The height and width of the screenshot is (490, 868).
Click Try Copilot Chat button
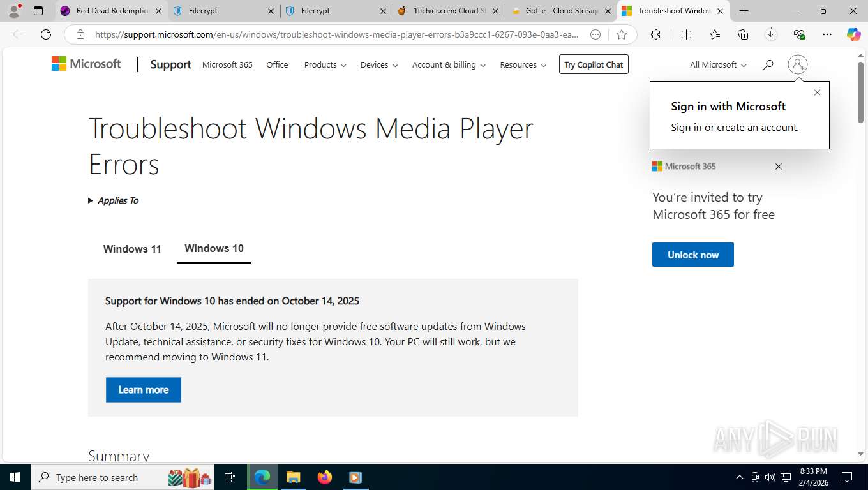tap(594, 64)
